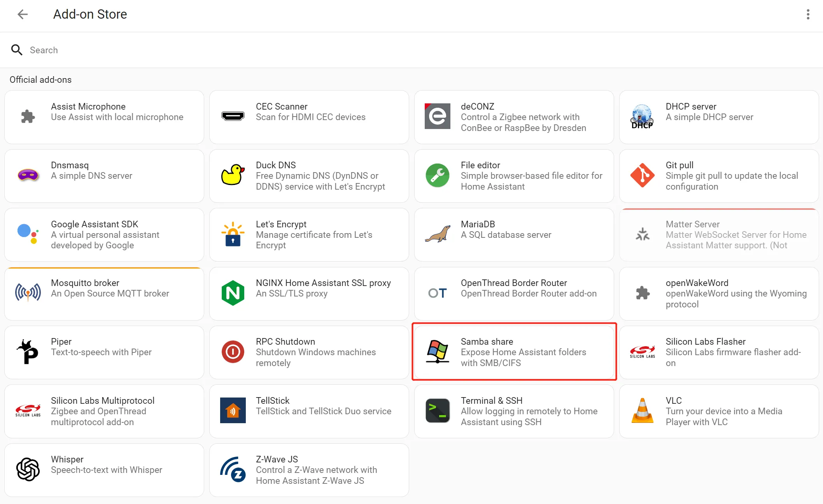The width and height of the screenshot is (823, 504).
Task: Click the MariaDB seal icon
Action: coord(437,234)
